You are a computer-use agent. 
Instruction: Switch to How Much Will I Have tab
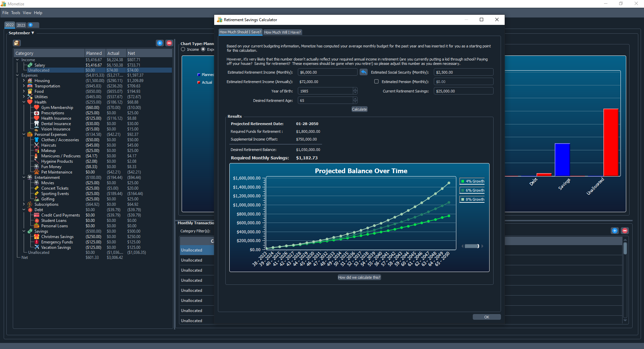[x=282, y=32]
